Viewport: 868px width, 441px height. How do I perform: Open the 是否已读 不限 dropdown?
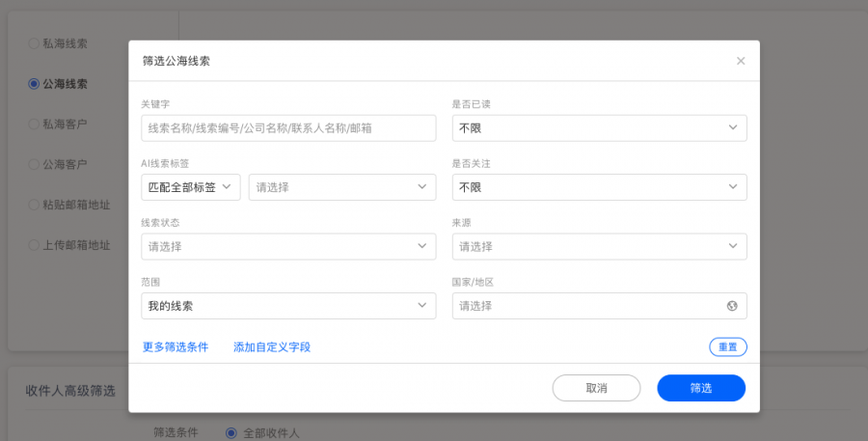[x=600, y=128]
